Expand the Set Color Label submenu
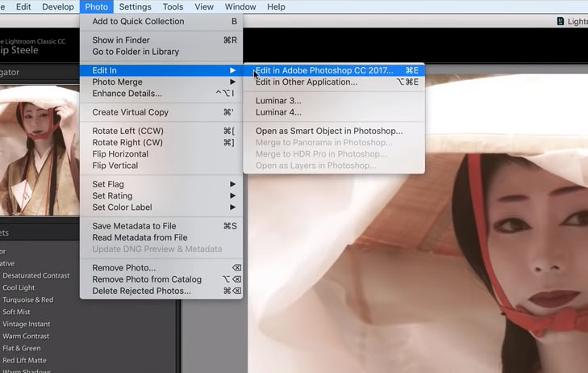588x373 pixels. tap(161, 207)
